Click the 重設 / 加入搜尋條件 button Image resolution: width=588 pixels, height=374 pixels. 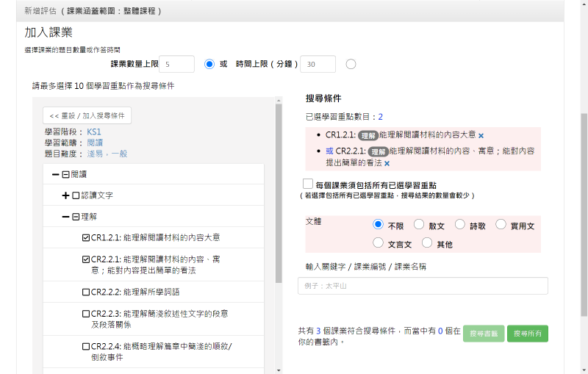87,115
